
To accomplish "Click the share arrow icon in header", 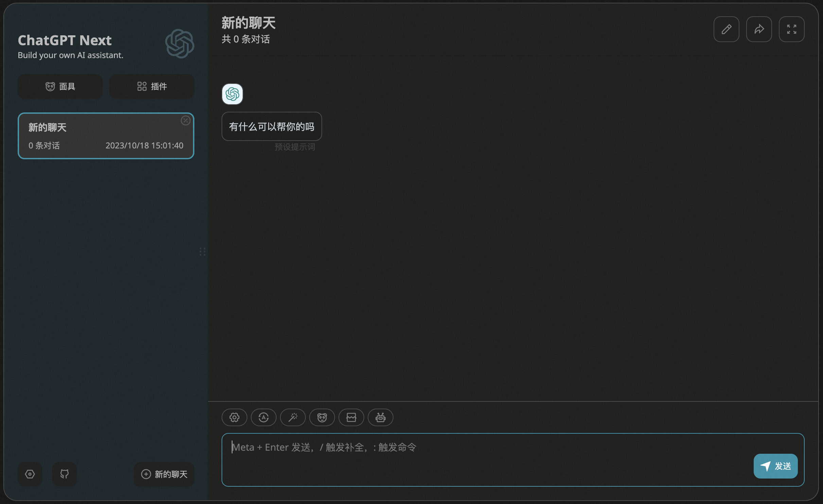I will [x=759, y=29].
